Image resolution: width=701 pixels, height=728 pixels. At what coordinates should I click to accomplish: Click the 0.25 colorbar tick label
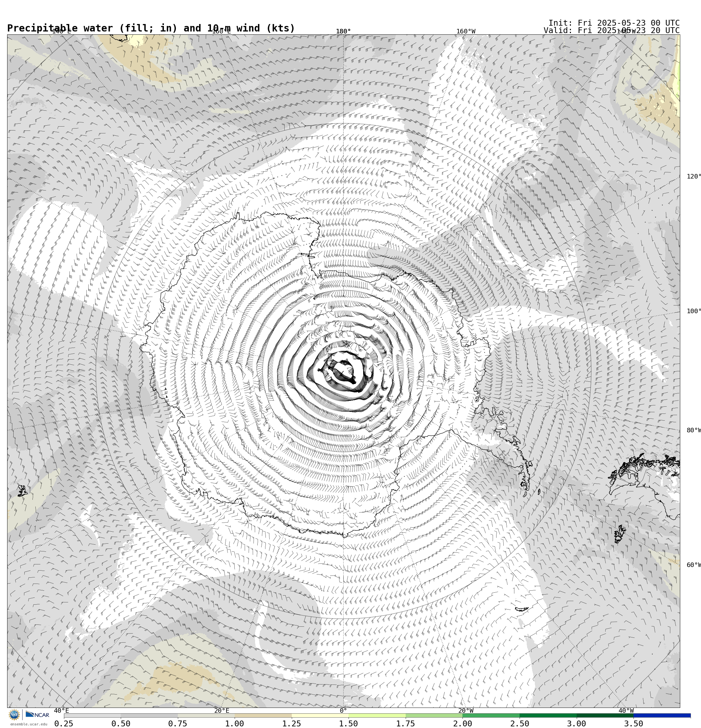point(64,723)
